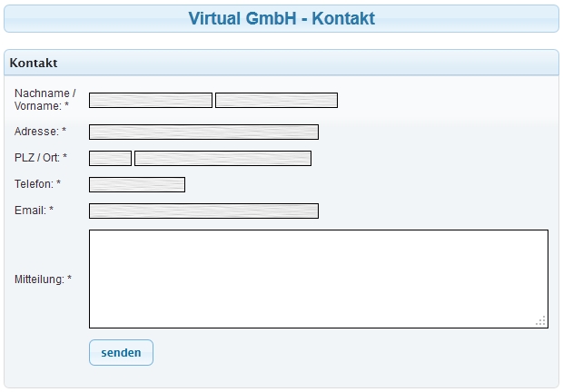Click the Nachname / Vorname label
This screenshot has height=392, width=563.
pos(44,100)
